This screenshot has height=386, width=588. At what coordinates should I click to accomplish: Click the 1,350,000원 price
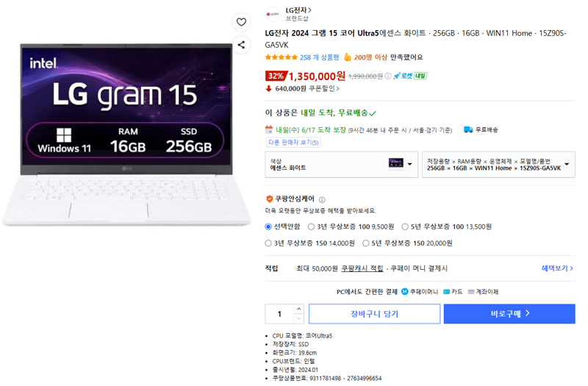click(x=317, y=76)
